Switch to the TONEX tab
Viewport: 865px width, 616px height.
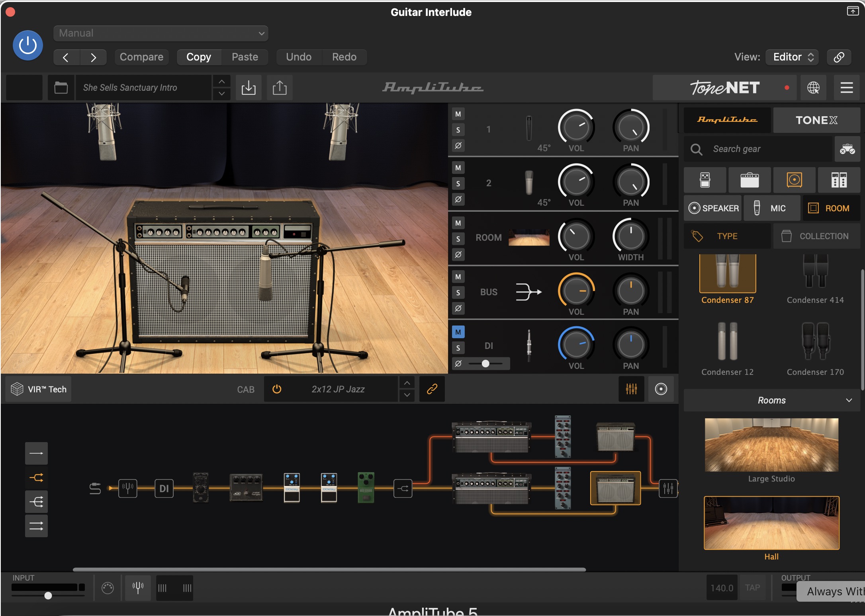click(817, 120)
